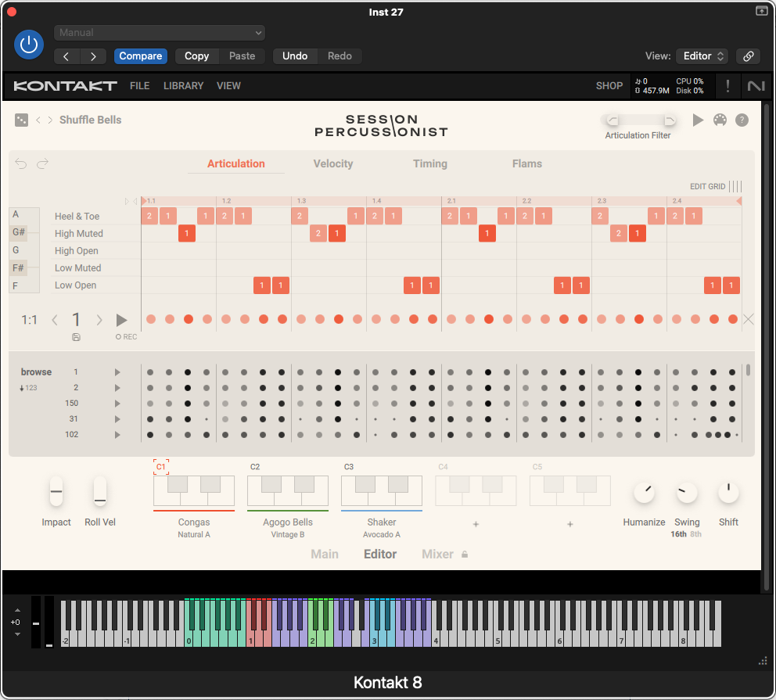Go to next preset arrow
Screen dimensions: 776x700
(93, 56)
